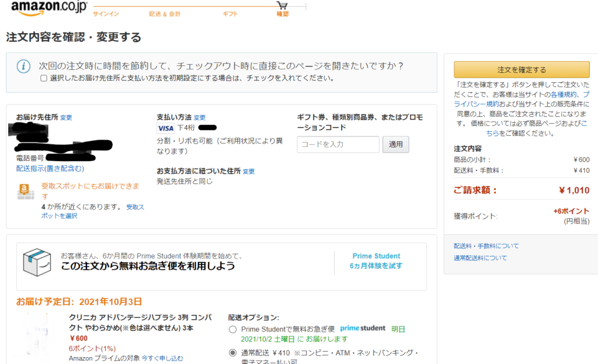
Task: Click お届け予定日: 2021年10月3日 text
Action: [79, 302]
